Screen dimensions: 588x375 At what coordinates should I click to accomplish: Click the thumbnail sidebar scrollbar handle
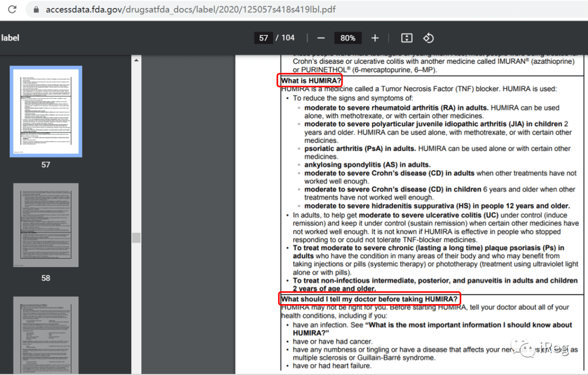(136, 238)
